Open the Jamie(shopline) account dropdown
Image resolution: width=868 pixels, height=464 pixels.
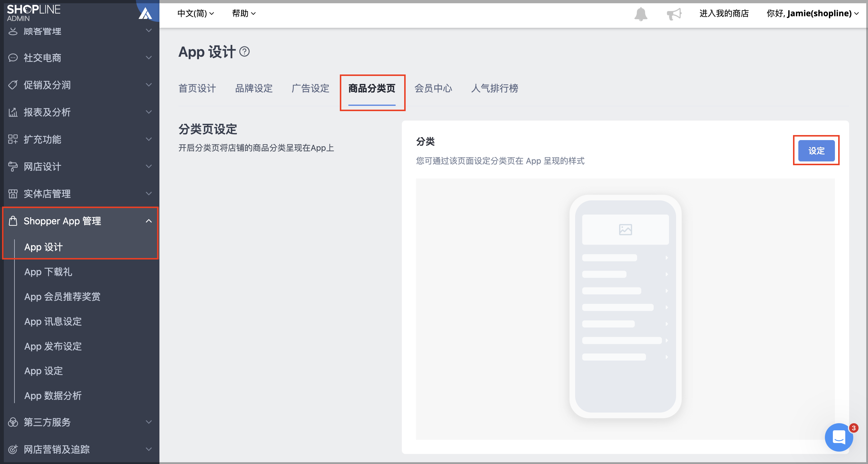click(812, 14)
